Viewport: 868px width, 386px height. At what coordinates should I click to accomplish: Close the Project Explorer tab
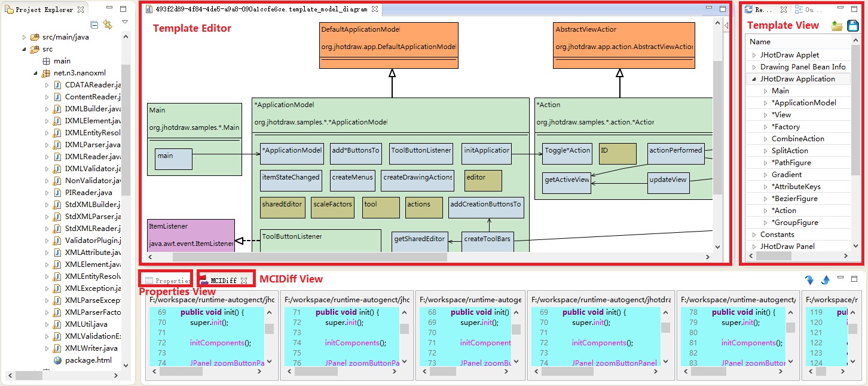coord(80,10)
